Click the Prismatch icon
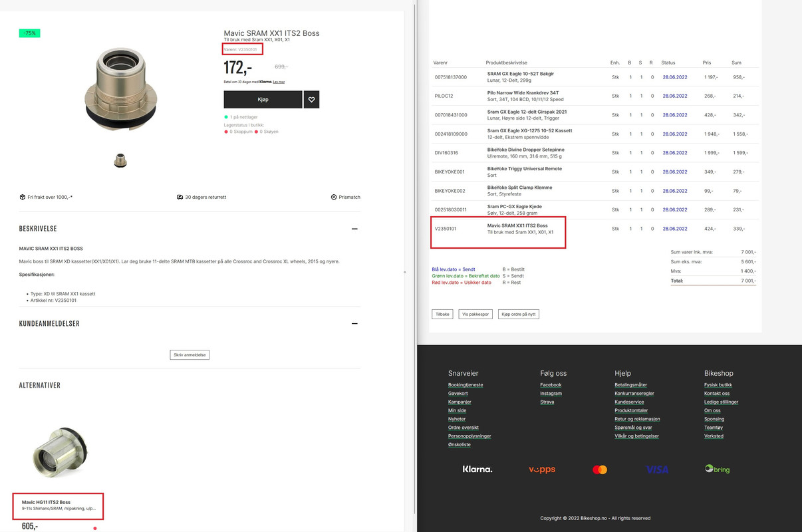Viewport: 802px width, 532px height. (x=333, y=198)
